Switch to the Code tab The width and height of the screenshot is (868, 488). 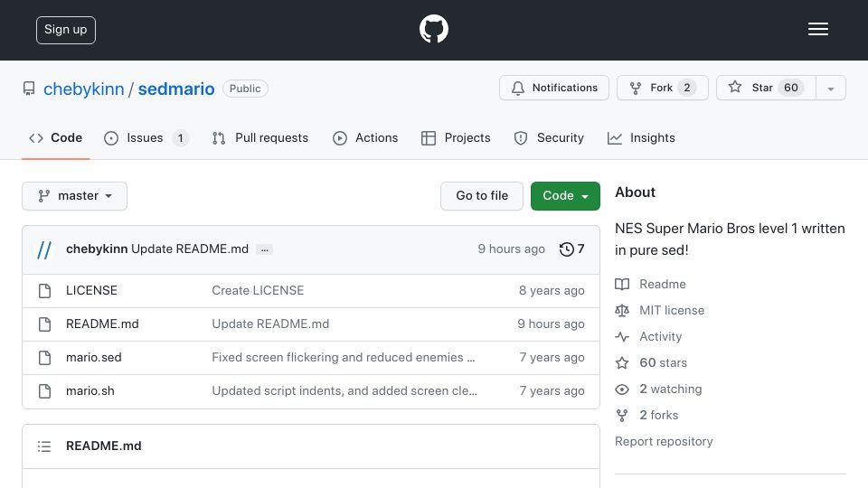(56, 137)
